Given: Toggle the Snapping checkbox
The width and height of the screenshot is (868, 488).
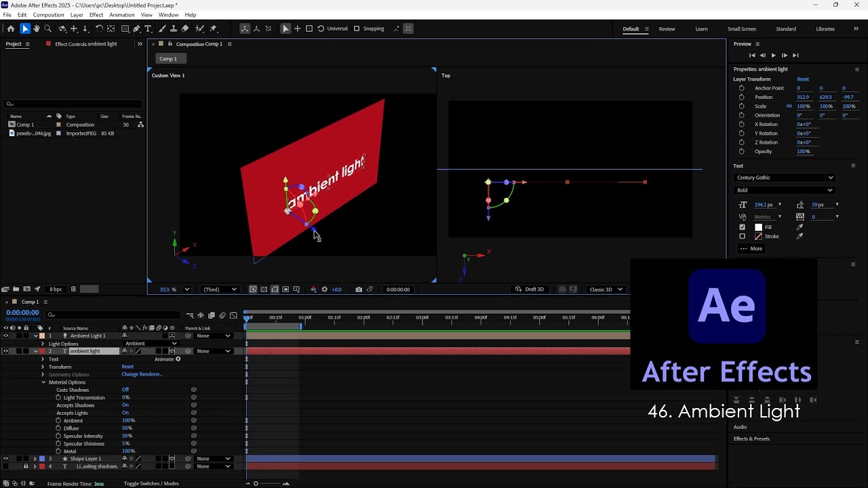Looking at the screenshot, I should click(357, 28).
